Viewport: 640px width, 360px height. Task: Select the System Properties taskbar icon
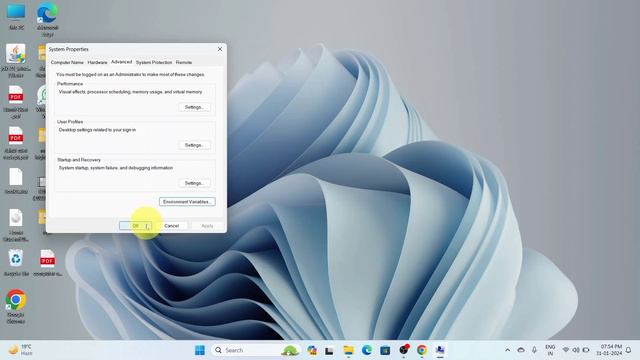tap(440, 350)
